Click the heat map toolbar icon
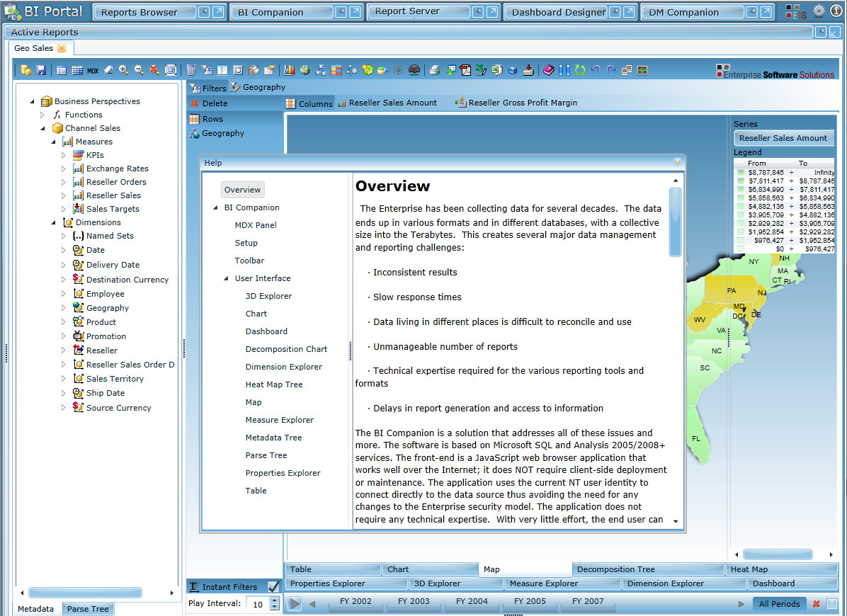The width and height of the screenshot is (847, 616). 336,70
